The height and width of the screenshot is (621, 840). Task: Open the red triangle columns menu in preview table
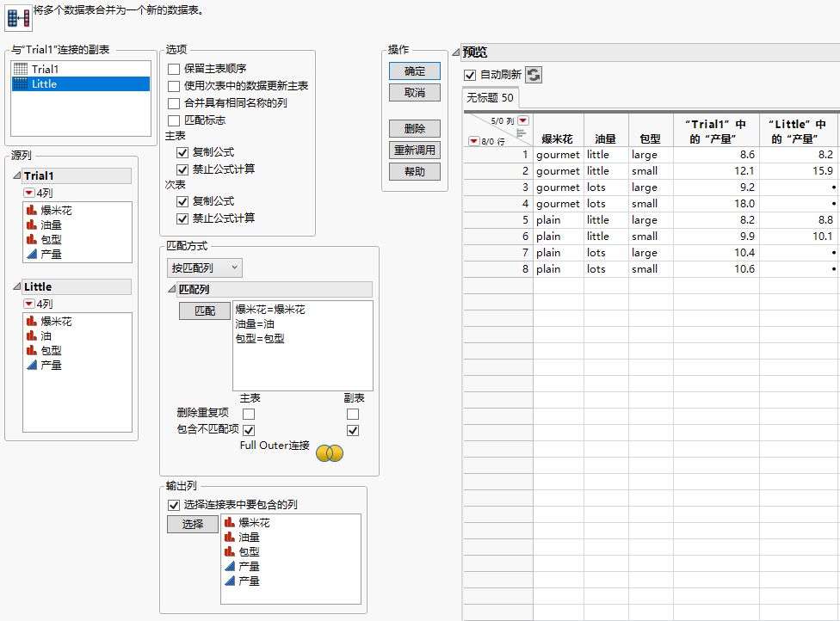point(522,121)
